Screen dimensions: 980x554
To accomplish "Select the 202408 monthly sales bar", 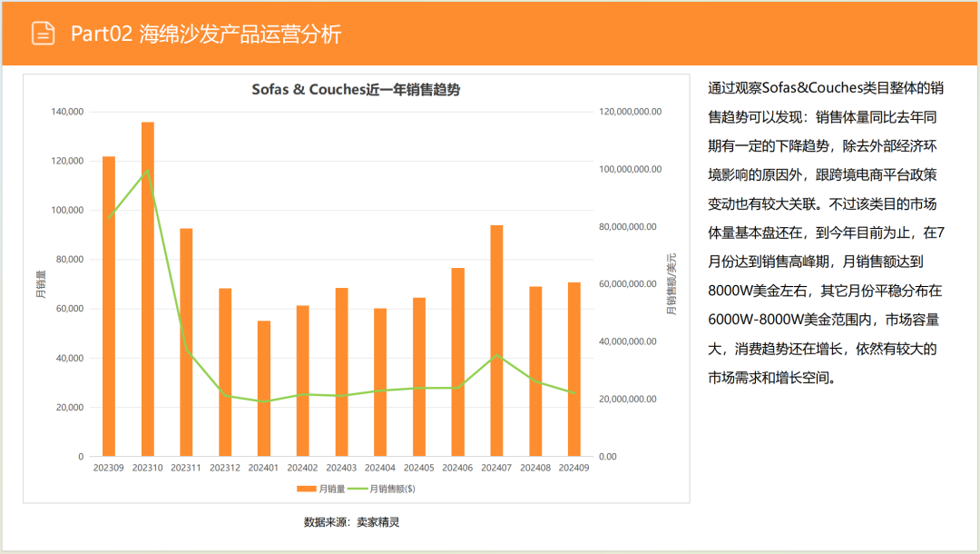I will pos(535,371).
